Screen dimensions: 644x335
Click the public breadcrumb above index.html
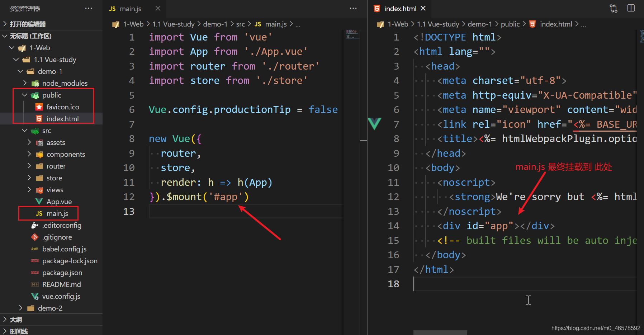[x=510, y=24]
